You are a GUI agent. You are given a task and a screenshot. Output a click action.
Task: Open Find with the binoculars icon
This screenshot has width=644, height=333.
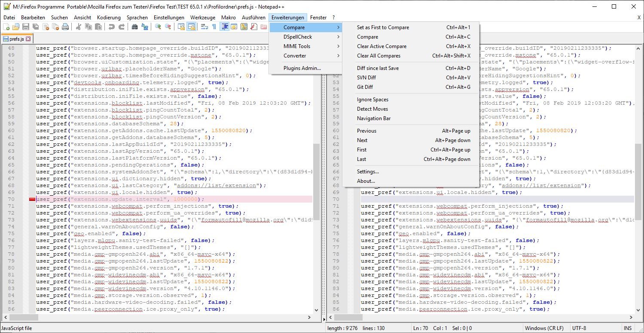[135, 27]
